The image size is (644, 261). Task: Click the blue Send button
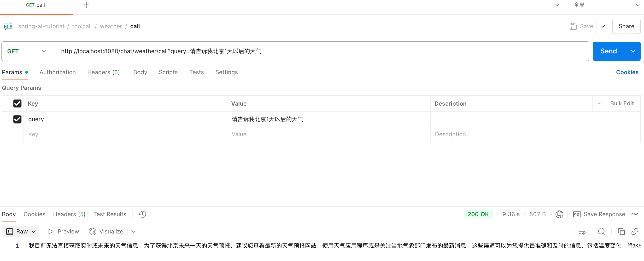tap(609, 51)
